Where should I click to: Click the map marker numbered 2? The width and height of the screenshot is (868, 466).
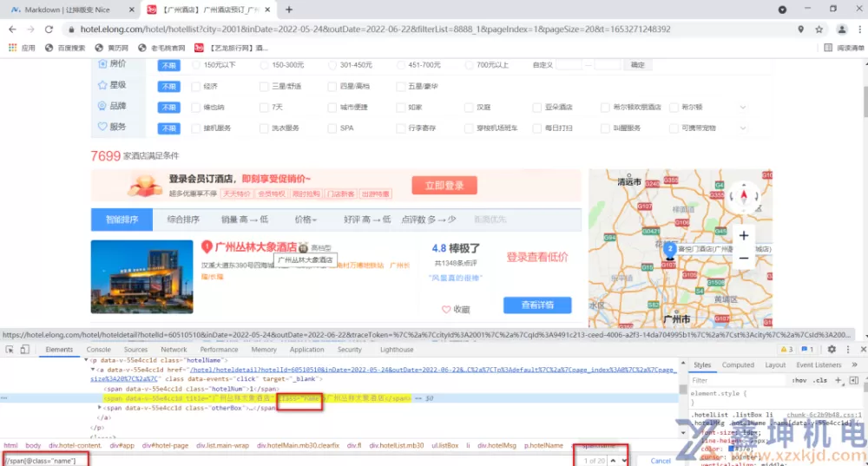[x=670, y=249]
